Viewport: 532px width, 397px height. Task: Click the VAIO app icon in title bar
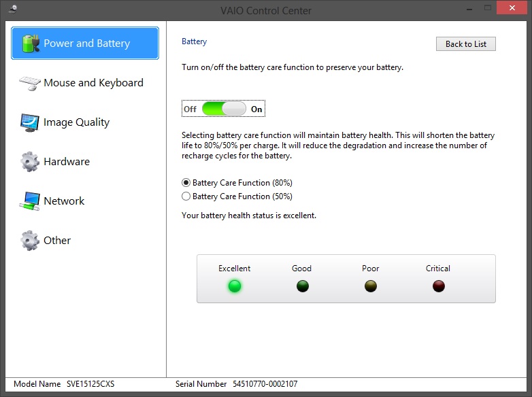click(x=12, y=9)
